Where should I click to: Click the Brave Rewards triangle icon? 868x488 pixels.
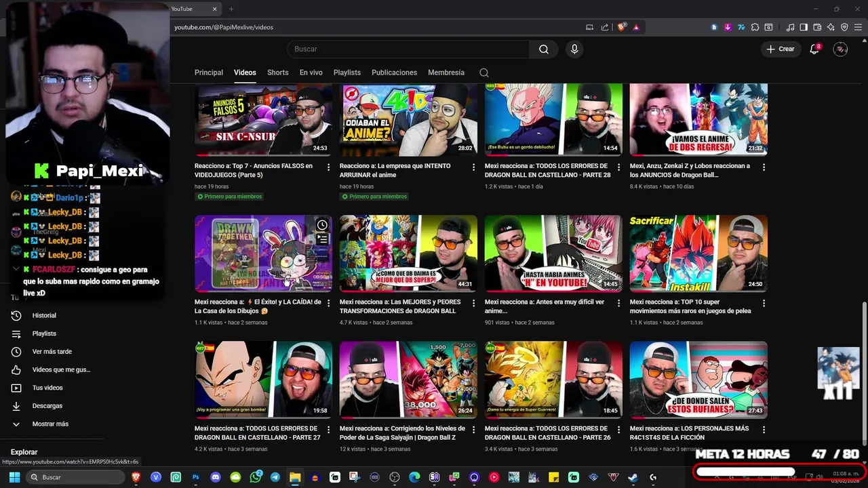636,27
